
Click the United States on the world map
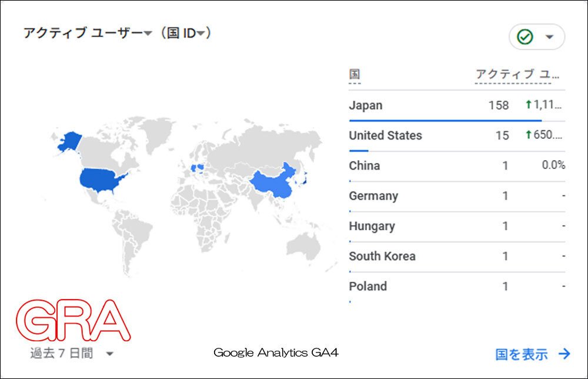104,179
